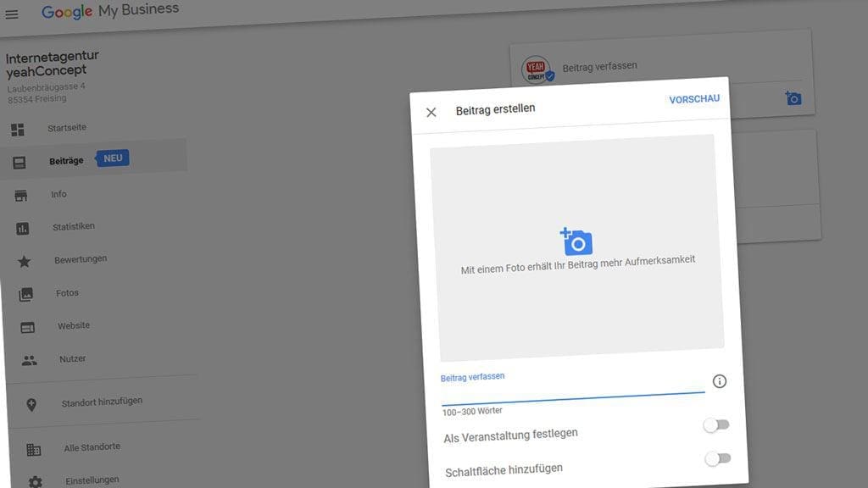Enable Schaltfläche hinzufügen switch
The width and height of the screenshot is (868, 488).
[718, 458]
